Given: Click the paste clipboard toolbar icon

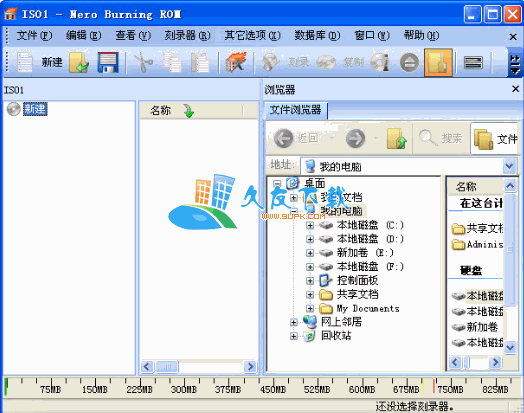Looking at the screenshot, I should [x=200, y=62].
